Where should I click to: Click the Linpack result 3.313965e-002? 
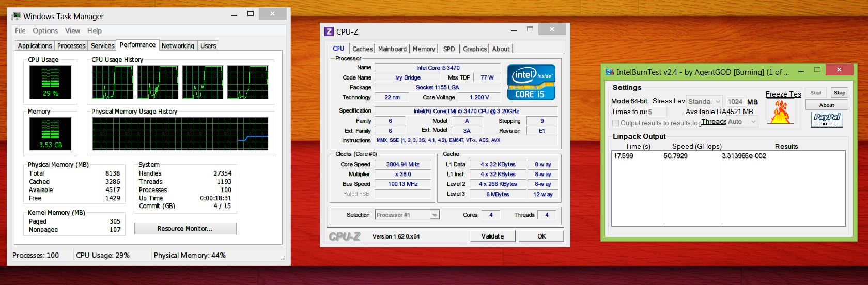pos(744,156)
